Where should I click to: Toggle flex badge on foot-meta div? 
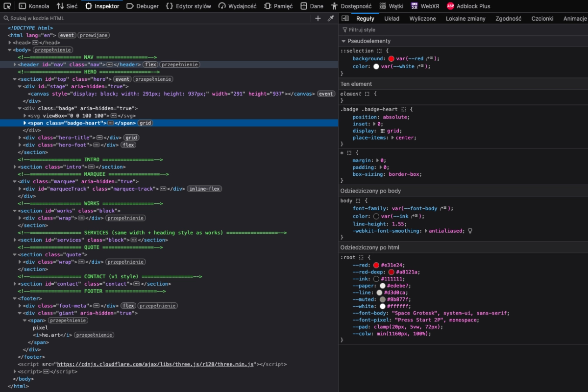click(129, 306)
